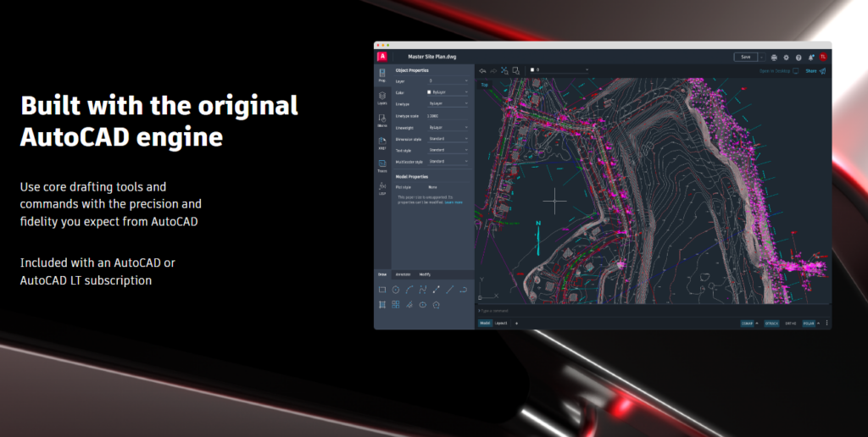Click the Master Site Plan.dwg title
This screenshot has width=868, height=437.
click(431, 57)
